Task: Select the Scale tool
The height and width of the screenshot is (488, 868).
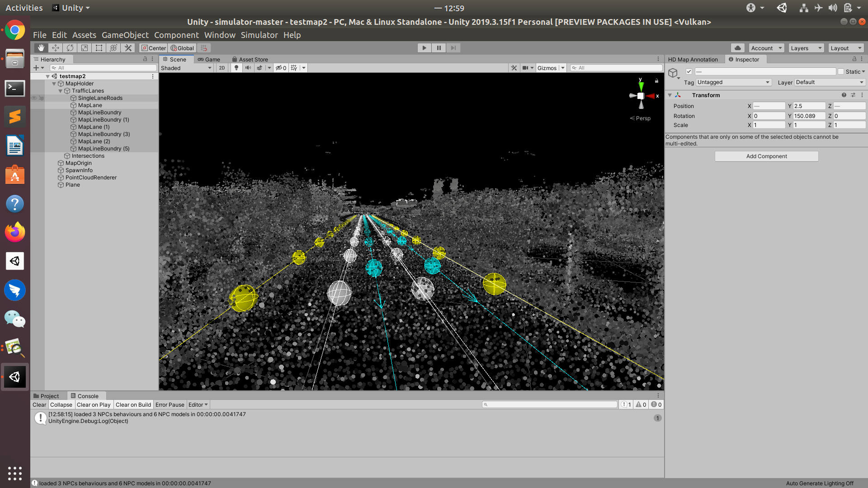Action: click(85, 48)
